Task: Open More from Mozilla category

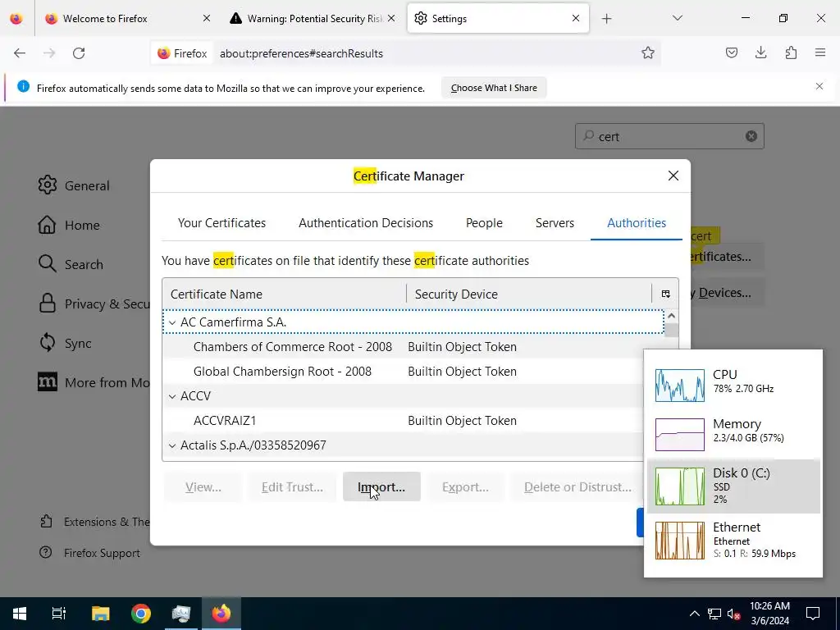Action: coord(94,382)
